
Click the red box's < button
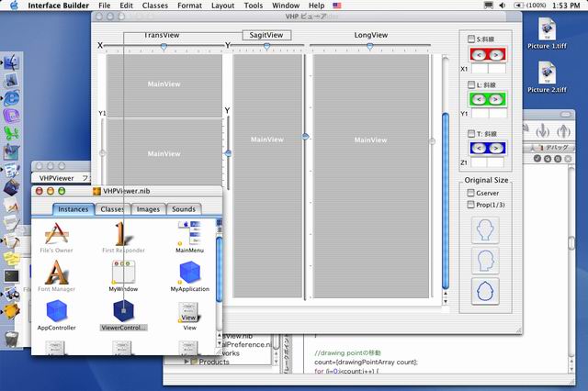(478, 55)
